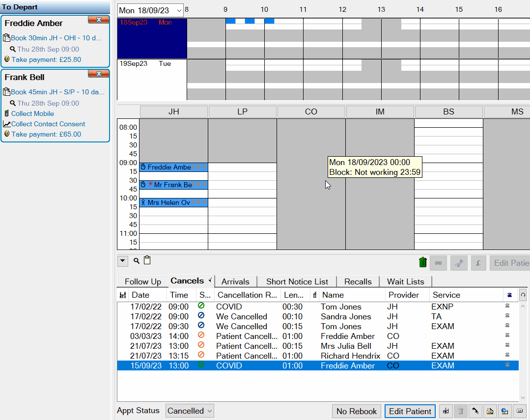The image size is (530, 420).
Task: Click the Collect Mobile link
Action: [x=32, y=113]
